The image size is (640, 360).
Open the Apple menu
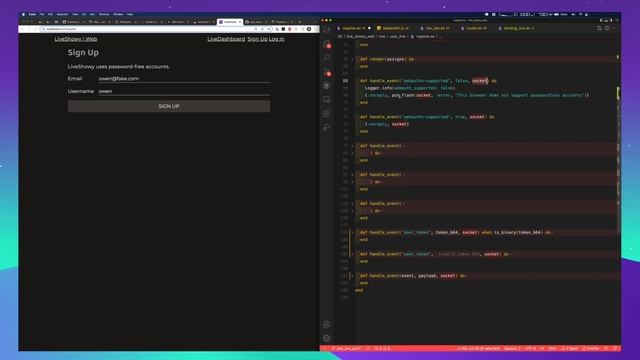click(23, 14)
